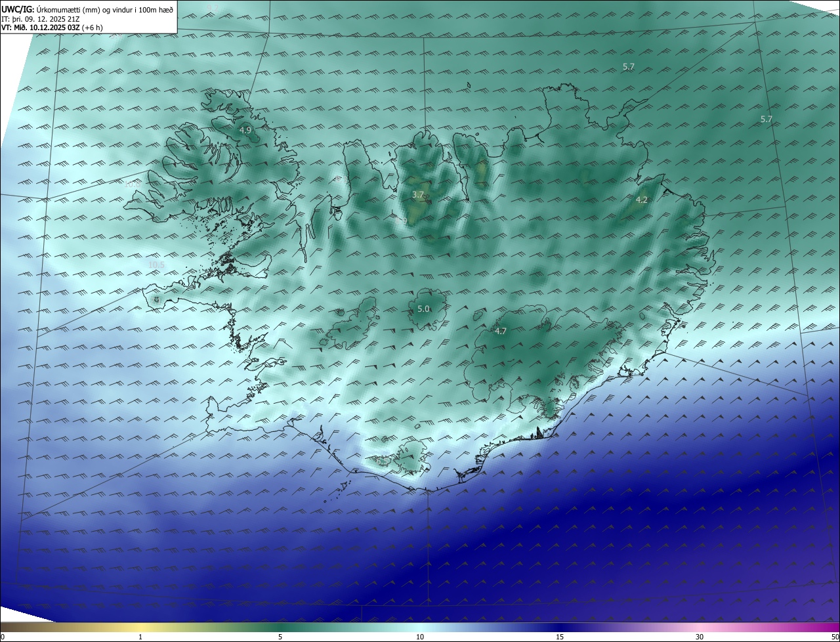Click the 'UWC/IG: Úrkomumætti (mm)' title line
The width and height of the screenshot is (840, 642).
87,9
